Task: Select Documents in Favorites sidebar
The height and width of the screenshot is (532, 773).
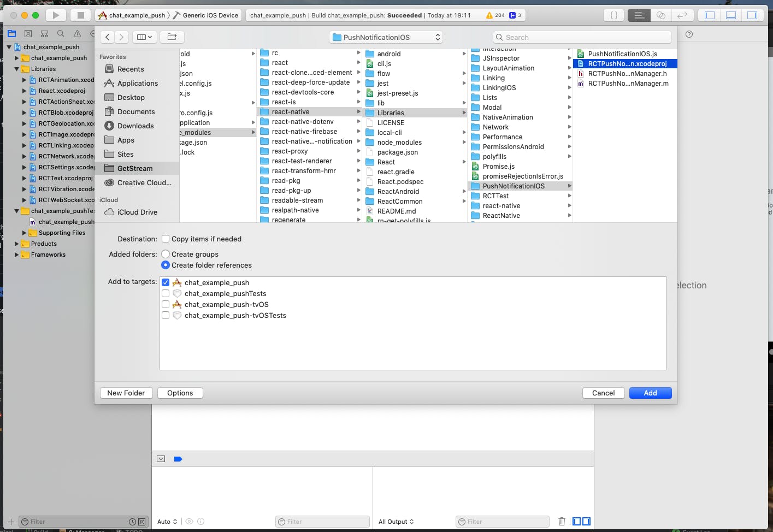Action: [x=136, y=112]
